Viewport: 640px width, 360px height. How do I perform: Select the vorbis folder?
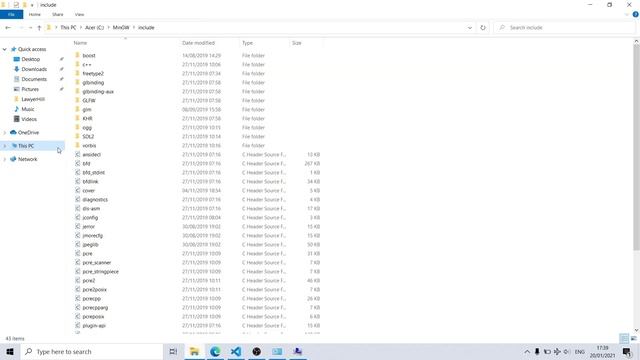click(x=89, y=145)
